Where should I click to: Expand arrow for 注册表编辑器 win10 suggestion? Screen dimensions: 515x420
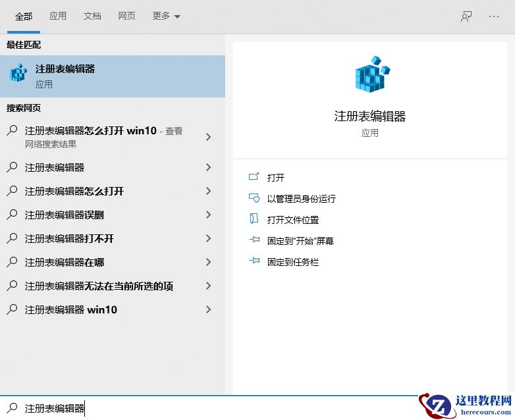[208, 309]
